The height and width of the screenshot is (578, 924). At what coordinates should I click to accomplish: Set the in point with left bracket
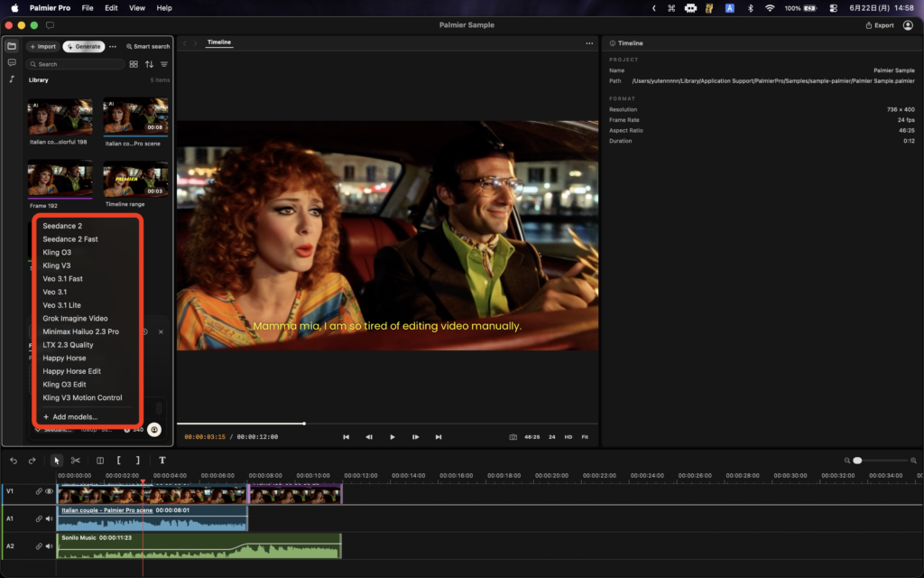point(119,460)
